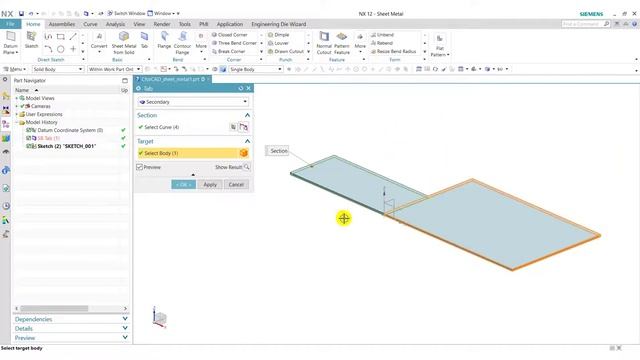Choose the Break Corner command
Screen dimensions: 640x360
tap(229, 51)
